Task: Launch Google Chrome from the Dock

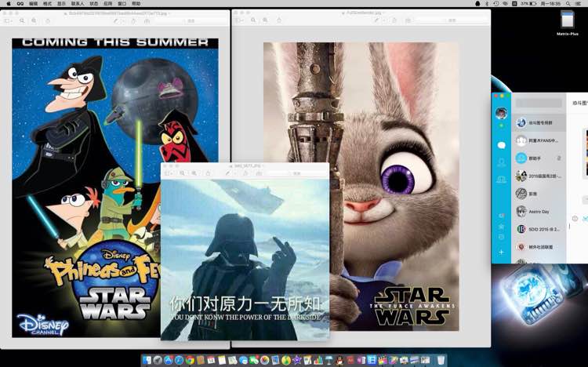Action: [x=191, y=360]
